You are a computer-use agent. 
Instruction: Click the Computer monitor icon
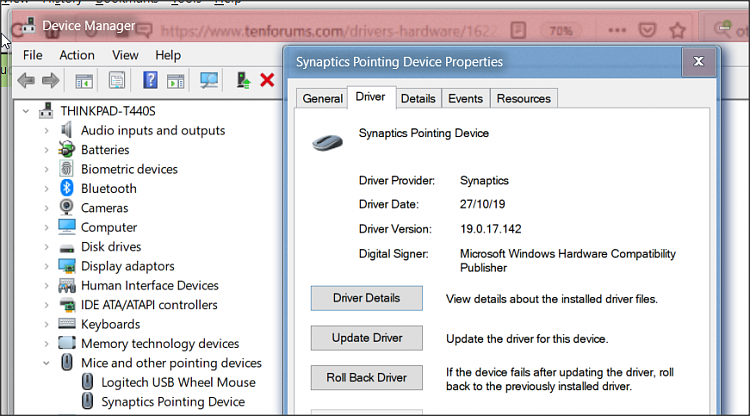pos(66,227)
